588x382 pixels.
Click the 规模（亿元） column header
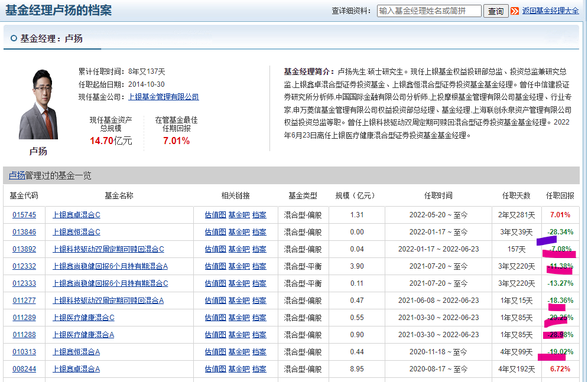pos(355,195)
